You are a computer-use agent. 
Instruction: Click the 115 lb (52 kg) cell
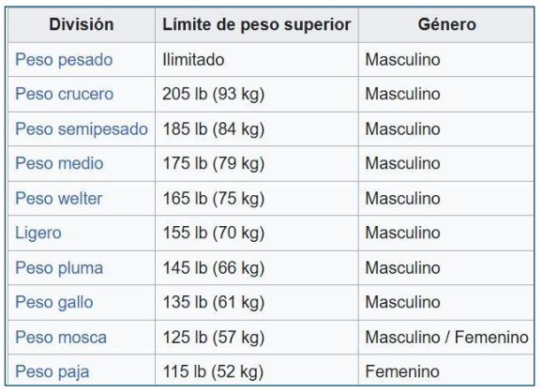[257, 370]
